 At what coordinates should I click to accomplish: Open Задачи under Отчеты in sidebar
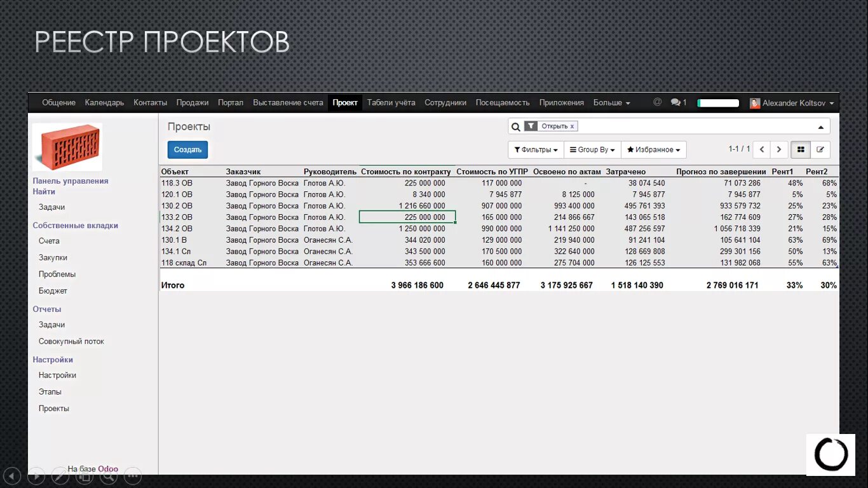point(51,324)
